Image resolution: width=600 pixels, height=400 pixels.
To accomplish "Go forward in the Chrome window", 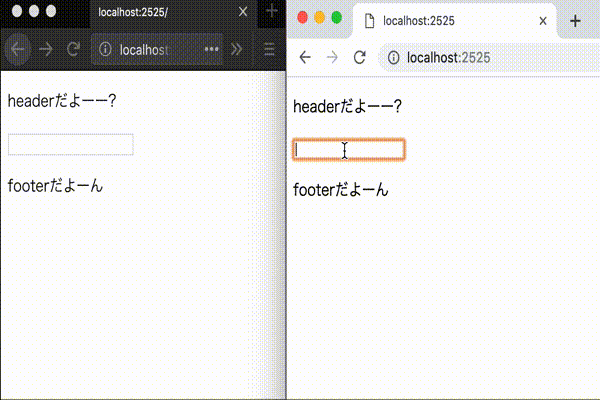I will coord(332,58).
